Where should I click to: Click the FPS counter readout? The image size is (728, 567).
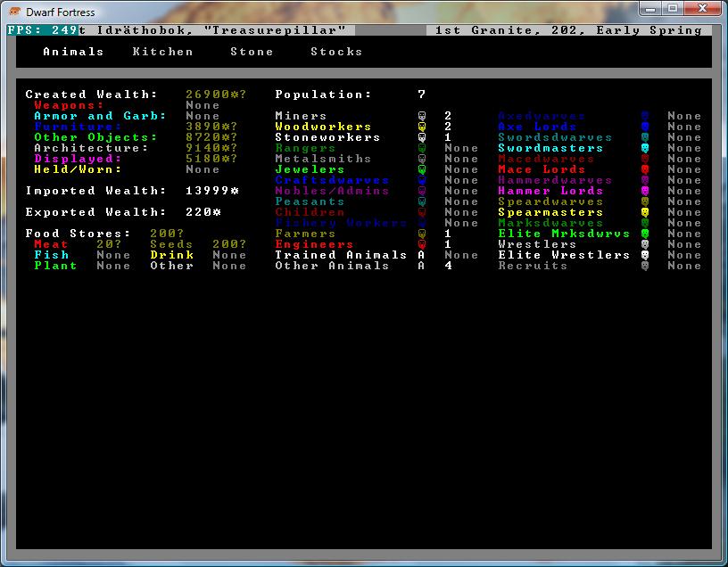click(42, 30)
